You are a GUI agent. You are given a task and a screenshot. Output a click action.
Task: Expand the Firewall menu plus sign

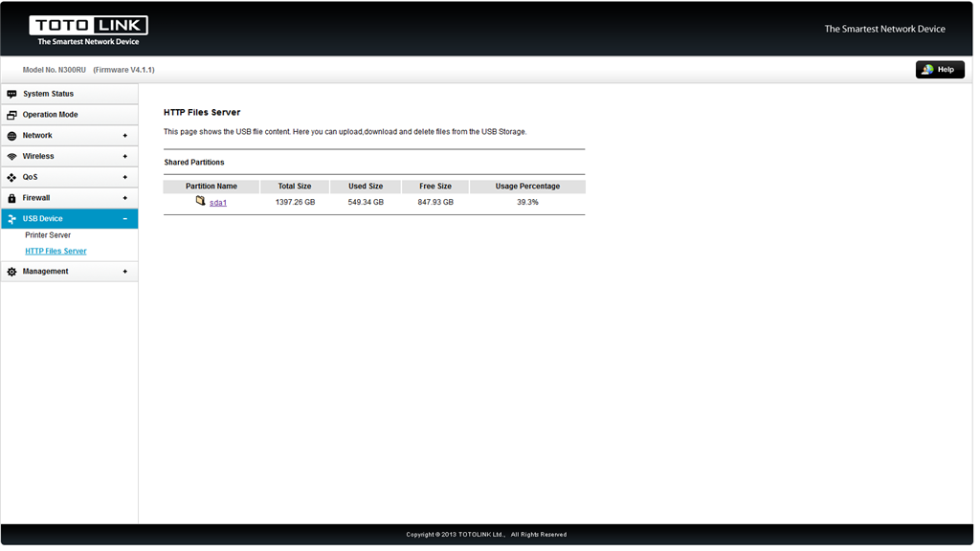pos(125,199)
